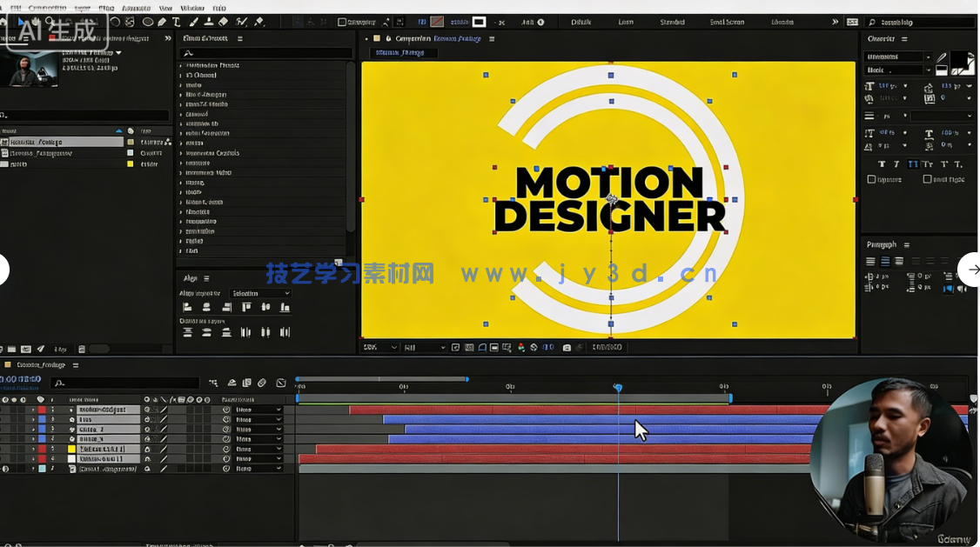Image resolution: width=980 pixels, height=547 pixels.
Task: Pick the Horizontal Type tool
Action: (175, 21)
